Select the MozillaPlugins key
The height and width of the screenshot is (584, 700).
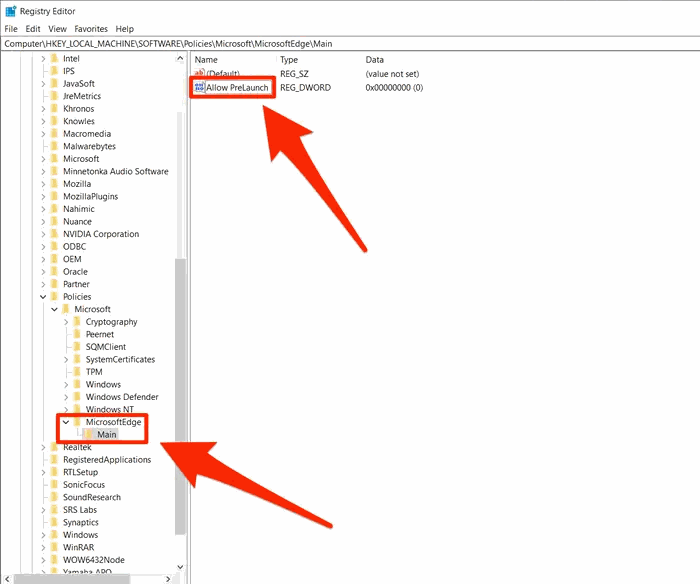click(90, 196)
